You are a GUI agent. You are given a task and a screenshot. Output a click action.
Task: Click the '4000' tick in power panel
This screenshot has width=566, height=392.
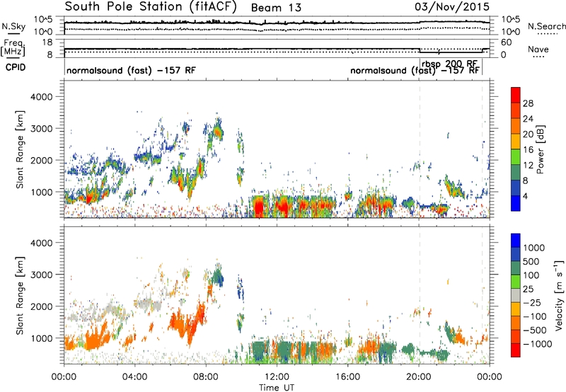pos(42,97)
